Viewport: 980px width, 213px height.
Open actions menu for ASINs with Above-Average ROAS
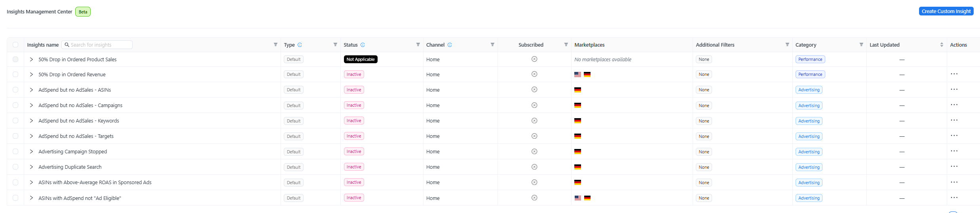954,182
